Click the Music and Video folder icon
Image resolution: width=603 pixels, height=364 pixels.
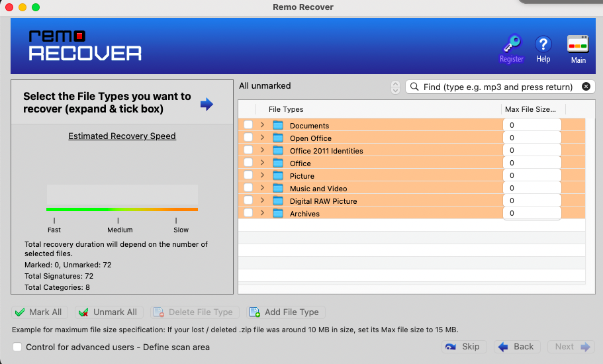click(x=278, y=189)
